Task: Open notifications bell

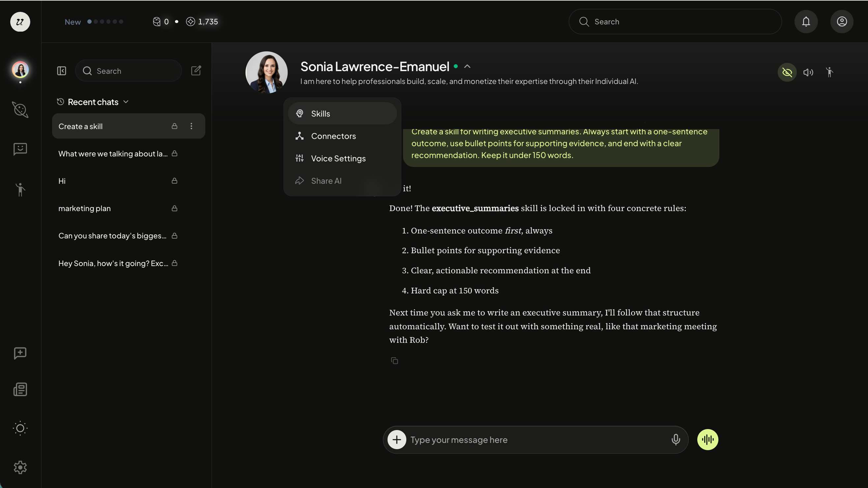Action: (x=806, y=21)
